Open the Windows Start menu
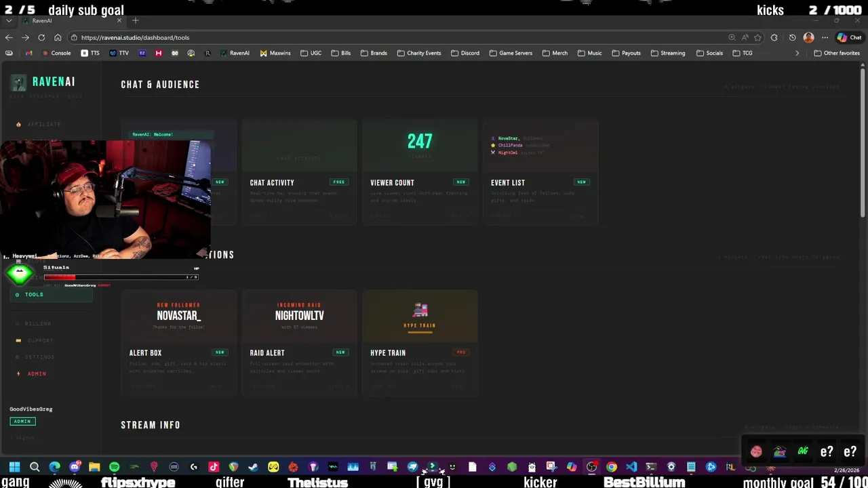Image resolution: width=868 pixels, height=488 pixels. click(14, 466)
